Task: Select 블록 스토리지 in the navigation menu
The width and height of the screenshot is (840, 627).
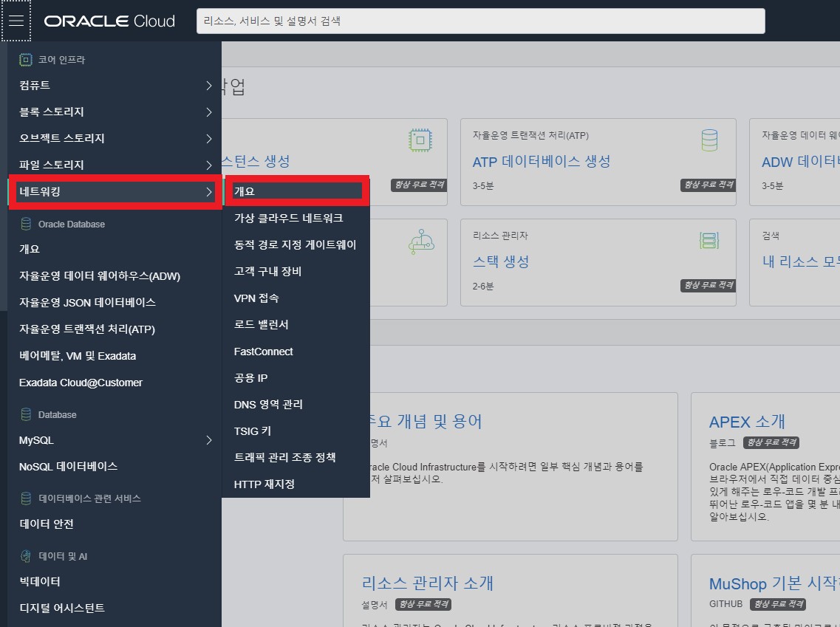Action: click(x=115, y=112)
